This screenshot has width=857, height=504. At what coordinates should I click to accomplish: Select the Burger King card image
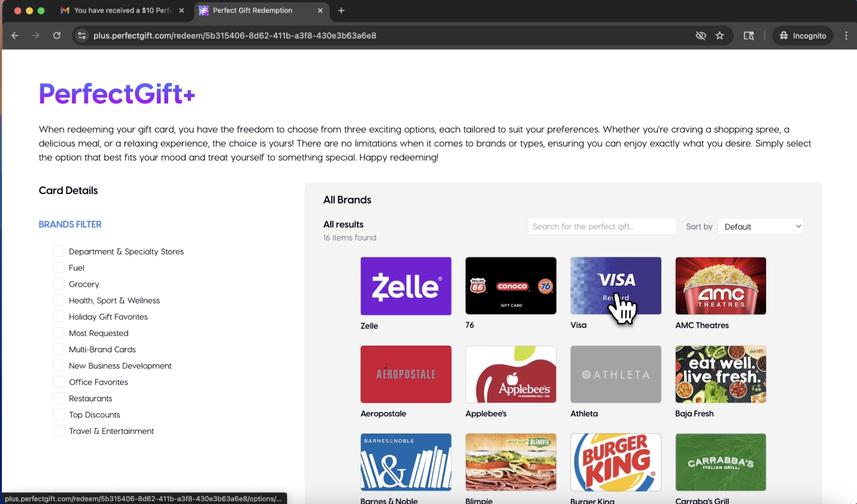coord(616,462)
